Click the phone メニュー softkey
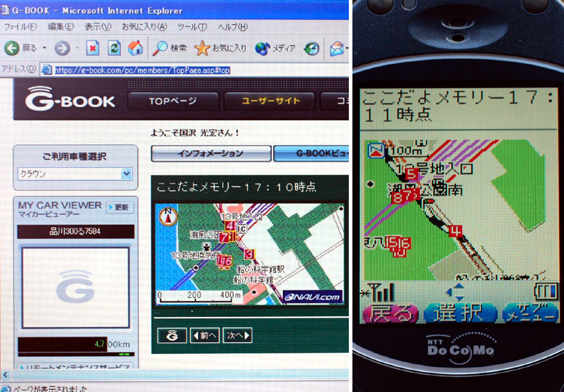 coord(530,313)
